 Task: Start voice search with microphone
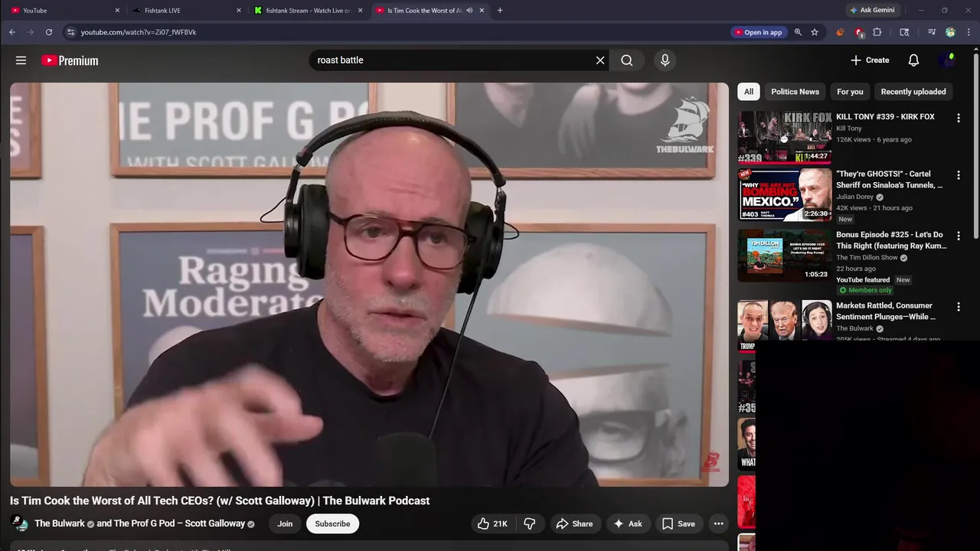click(665, 60)
